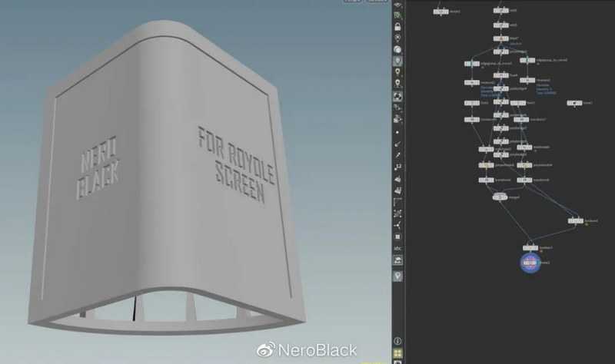Select the merge4 node in the network
The height and width of the screenshot is (364, 615).
point(499,197)
